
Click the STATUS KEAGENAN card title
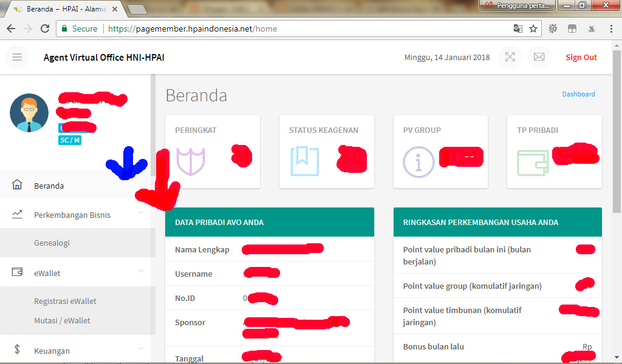tap(324, 130)
